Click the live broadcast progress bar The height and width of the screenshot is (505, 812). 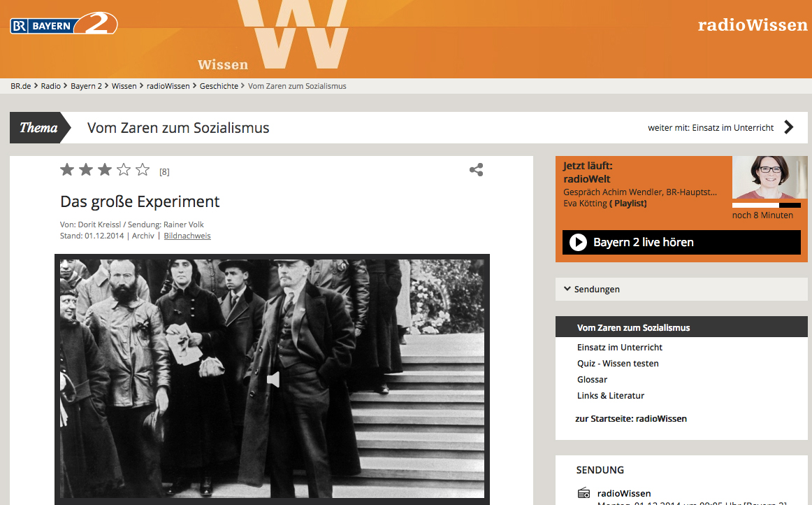click(767, 206)
